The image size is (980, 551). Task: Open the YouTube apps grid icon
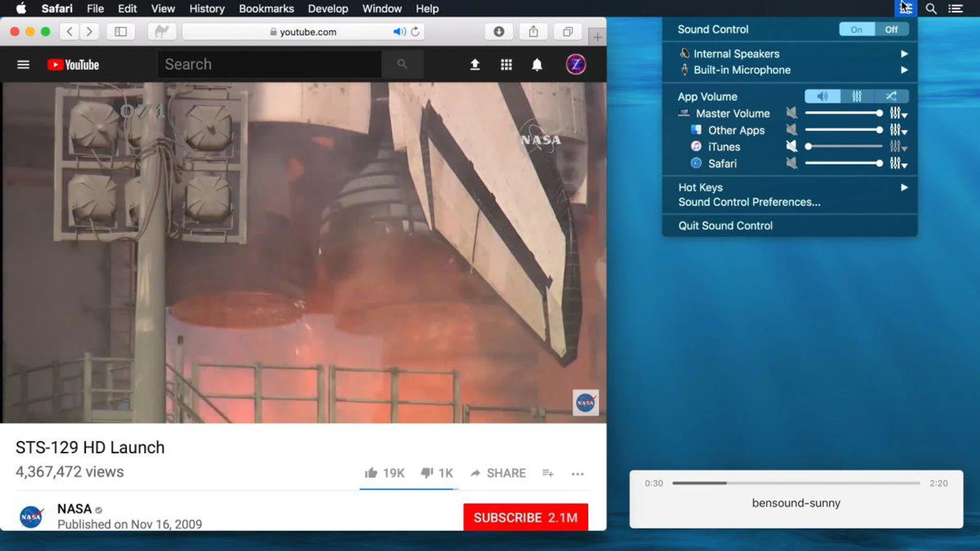coord(506,65)
